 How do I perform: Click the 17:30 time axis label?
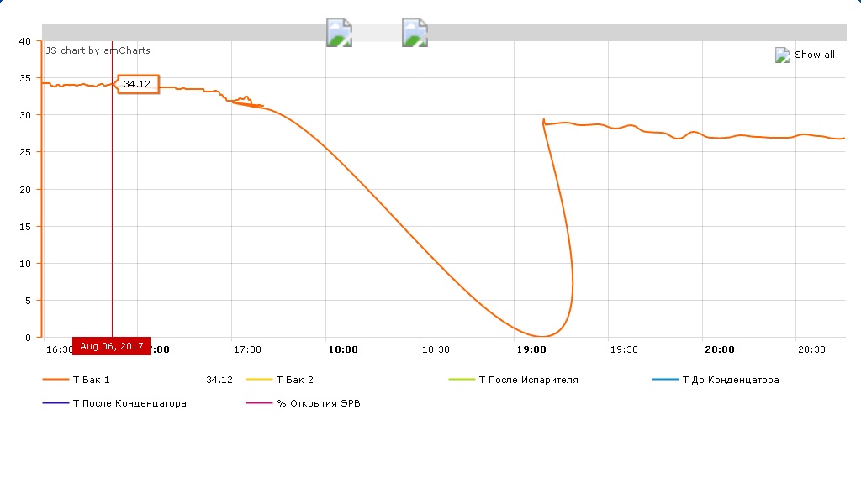(247, 349)
